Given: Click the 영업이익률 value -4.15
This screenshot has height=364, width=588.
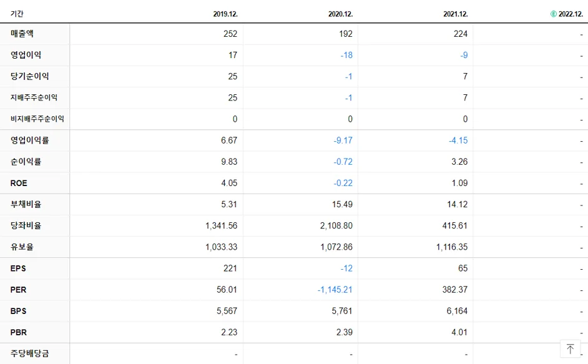Looking at the screenshot, I should click(458, 140).
